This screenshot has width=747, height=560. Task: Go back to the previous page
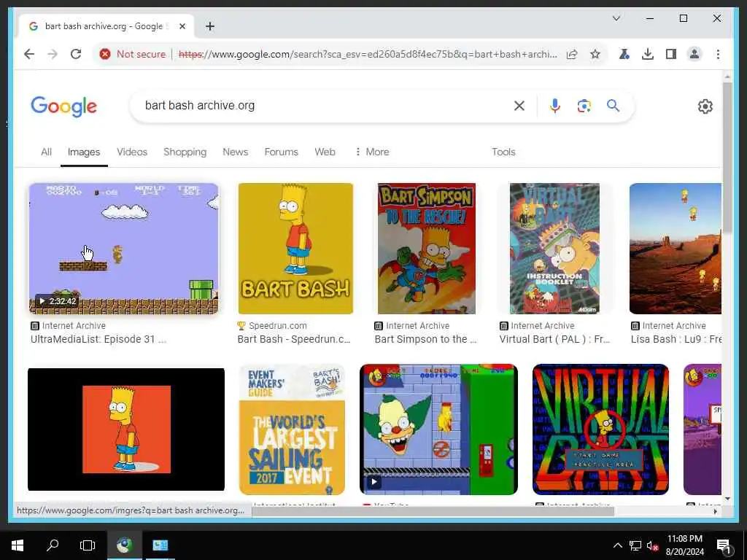29,54
